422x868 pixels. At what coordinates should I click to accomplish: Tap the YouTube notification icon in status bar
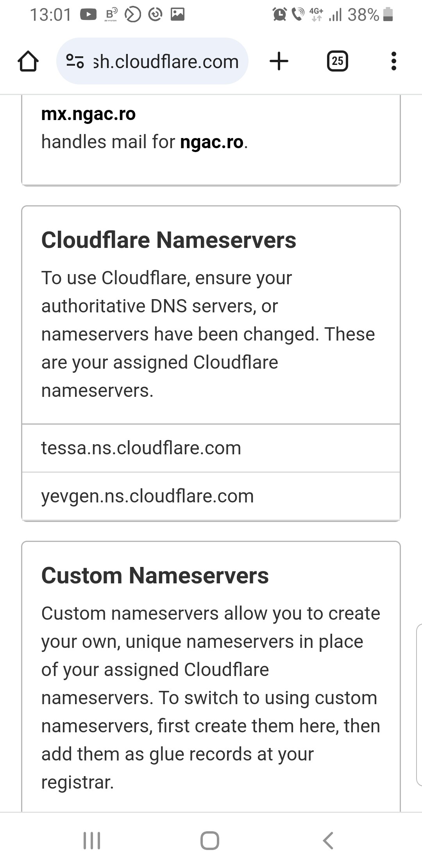point(88,15)
